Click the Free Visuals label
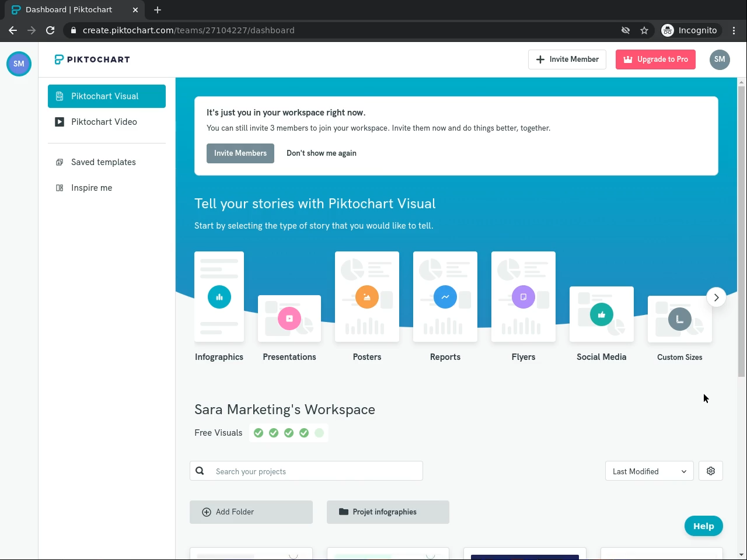This screenshot has height=560, width=747. (x=218, y=433)
